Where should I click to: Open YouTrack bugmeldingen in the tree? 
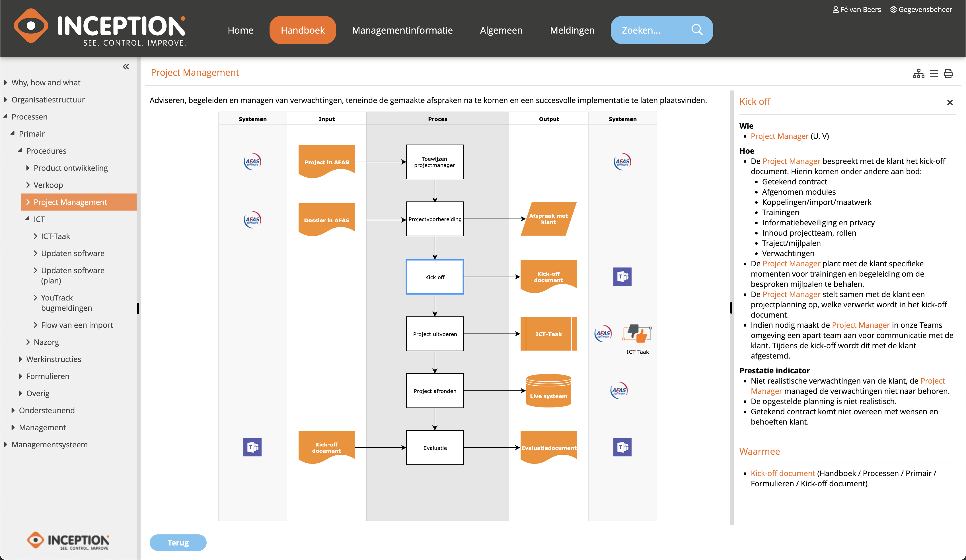(66, 303)
